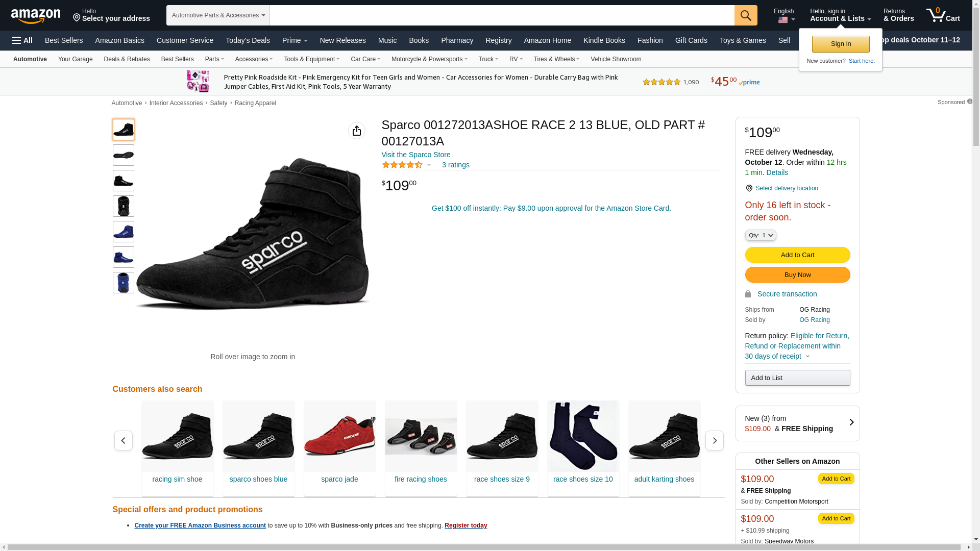This screenshot has height=551, width=980.
Task: Select the blue side-view shoe thumbnail
Action: point(124,232)
